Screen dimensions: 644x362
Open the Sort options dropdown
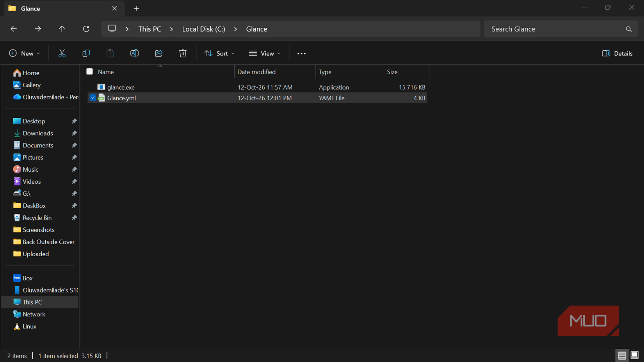[x=219, y=53]
